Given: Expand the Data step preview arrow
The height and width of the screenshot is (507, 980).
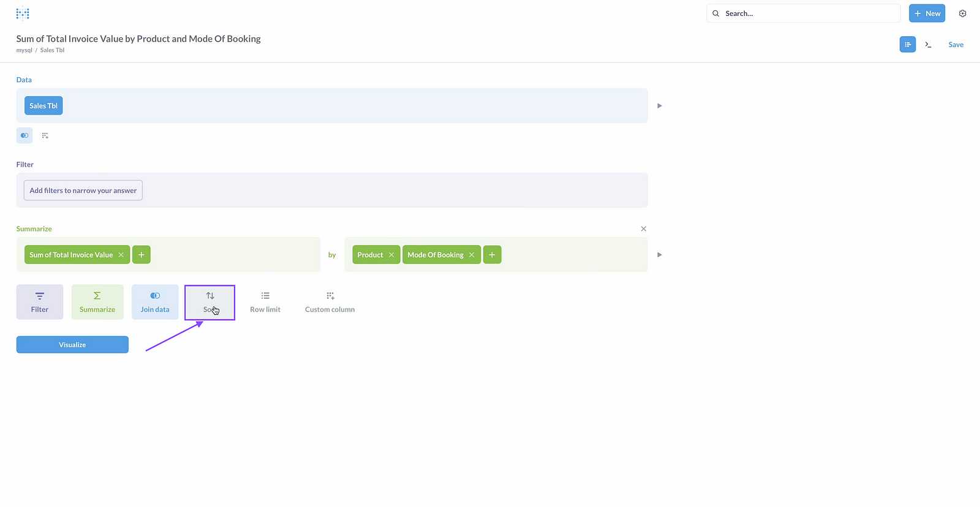Looking at the screenshot, I should pos(660,106).
